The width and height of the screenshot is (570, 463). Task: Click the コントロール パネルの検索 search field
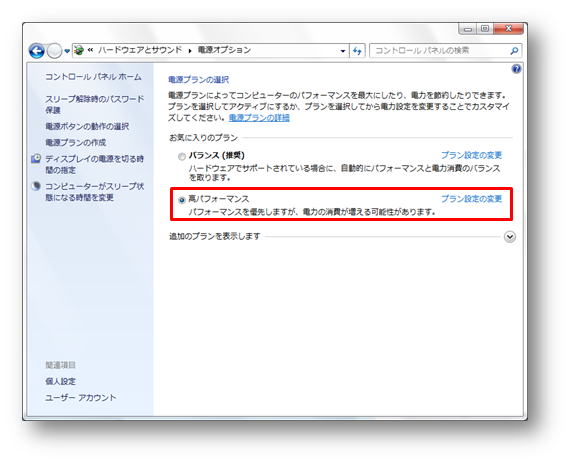point(445,51)
